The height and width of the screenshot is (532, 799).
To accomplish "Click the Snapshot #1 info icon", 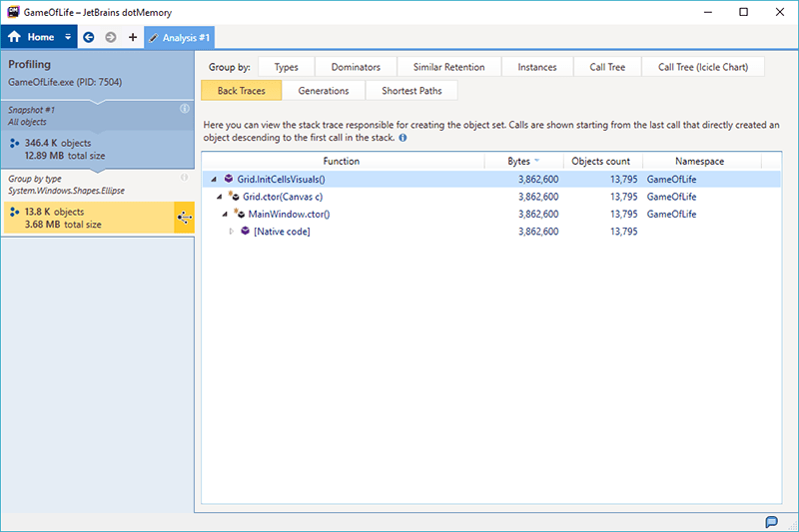I will point(184,108).
